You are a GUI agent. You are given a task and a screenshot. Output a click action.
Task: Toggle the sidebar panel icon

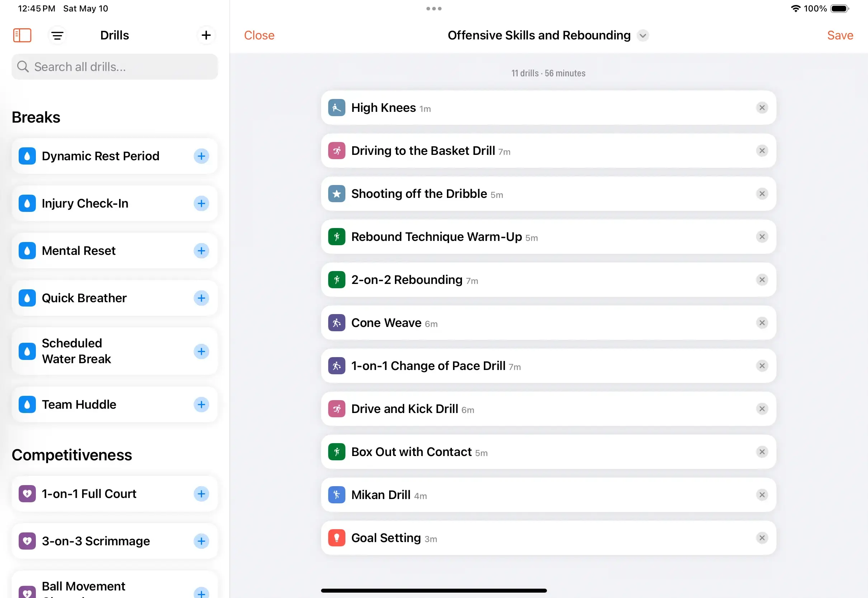(x=22, y=35)
